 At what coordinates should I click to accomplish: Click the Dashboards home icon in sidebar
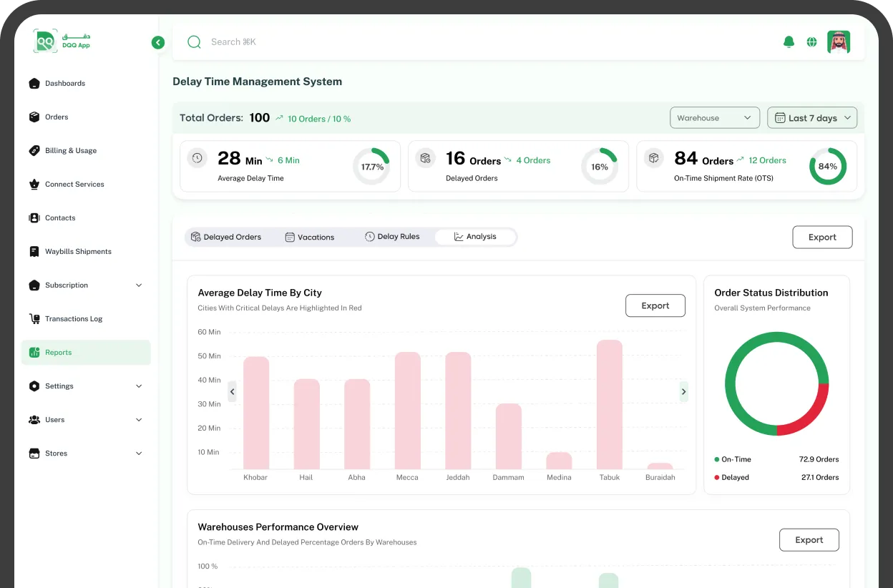[x=34, y=84]
